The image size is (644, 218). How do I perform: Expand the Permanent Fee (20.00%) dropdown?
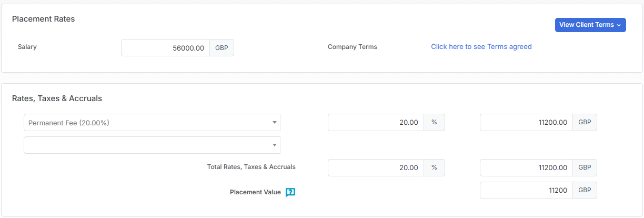152,123
